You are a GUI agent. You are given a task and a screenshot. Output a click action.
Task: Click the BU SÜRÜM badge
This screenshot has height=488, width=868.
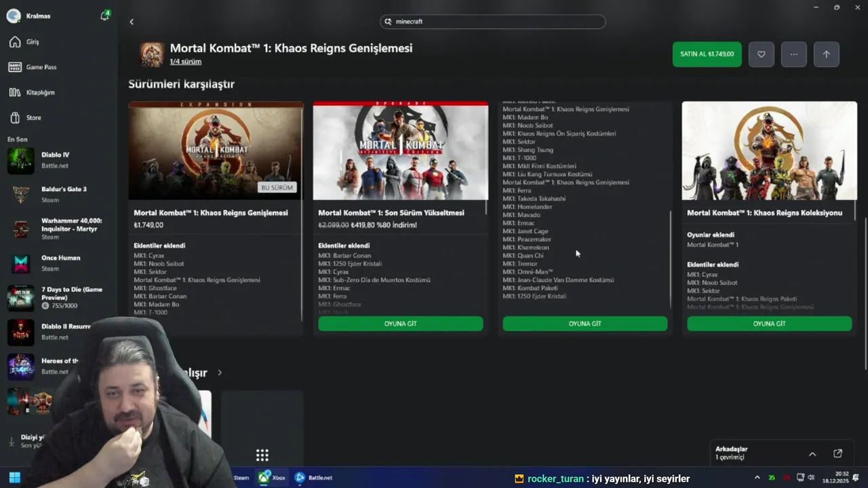click(277, 188)
